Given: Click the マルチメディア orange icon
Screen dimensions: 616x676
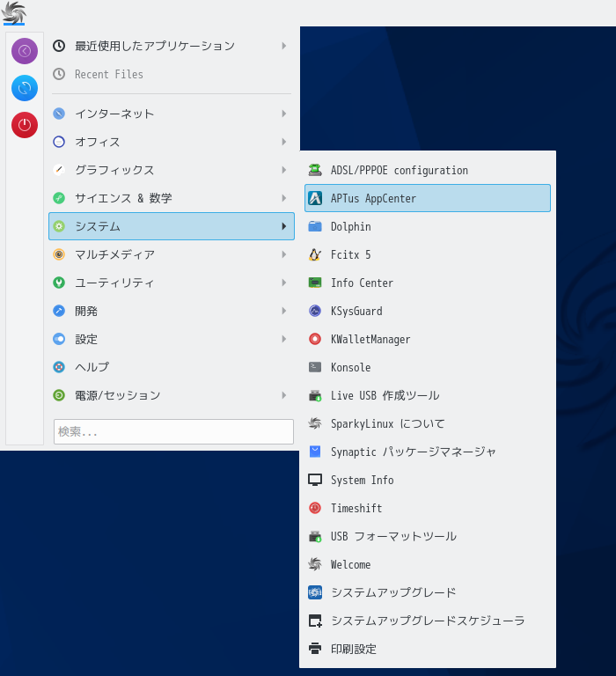Looking at the screenshot, I should (59, 254).
